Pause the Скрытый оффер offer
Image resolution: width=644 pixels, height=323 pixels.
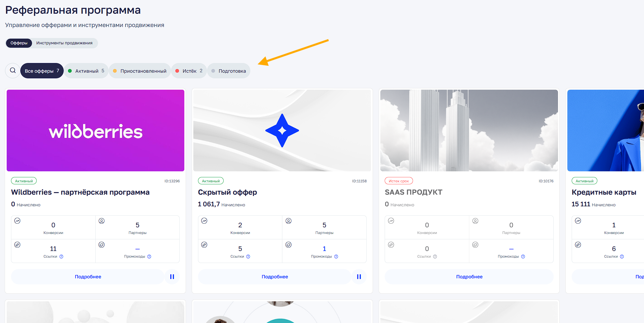pos(359,277)
